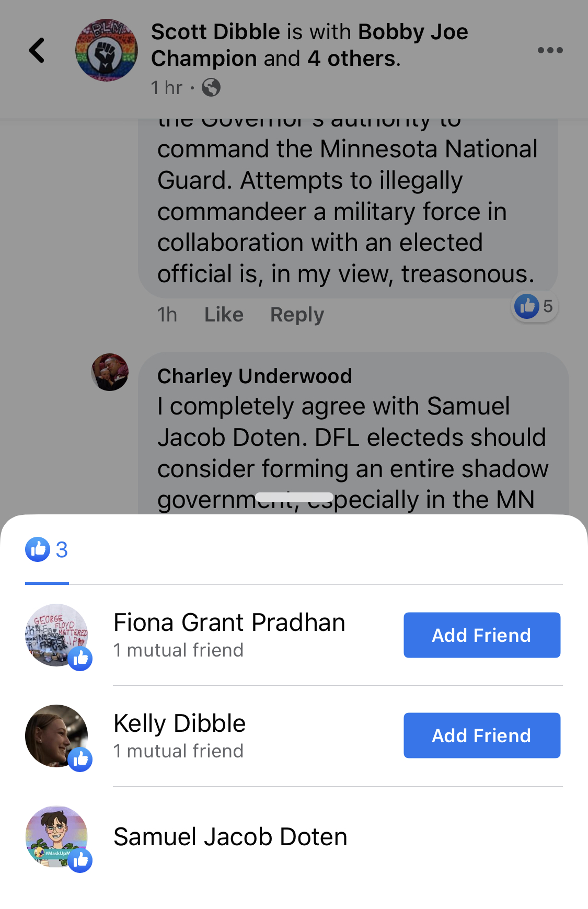This screenshot has height=909, width=588.
Task: Select the 3 likes reaction tab
Action: point(47,550)
